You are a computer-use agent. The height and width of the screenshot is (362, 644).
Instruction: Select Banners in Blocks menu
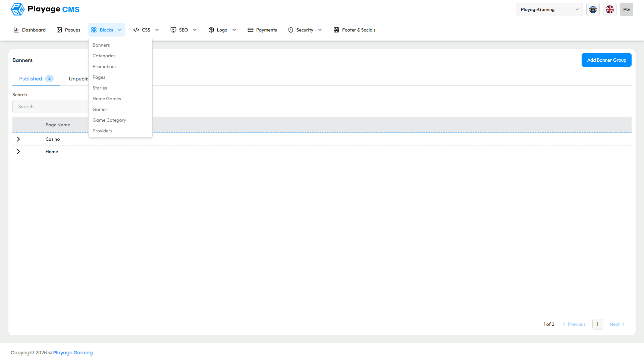tap(120, 45)
